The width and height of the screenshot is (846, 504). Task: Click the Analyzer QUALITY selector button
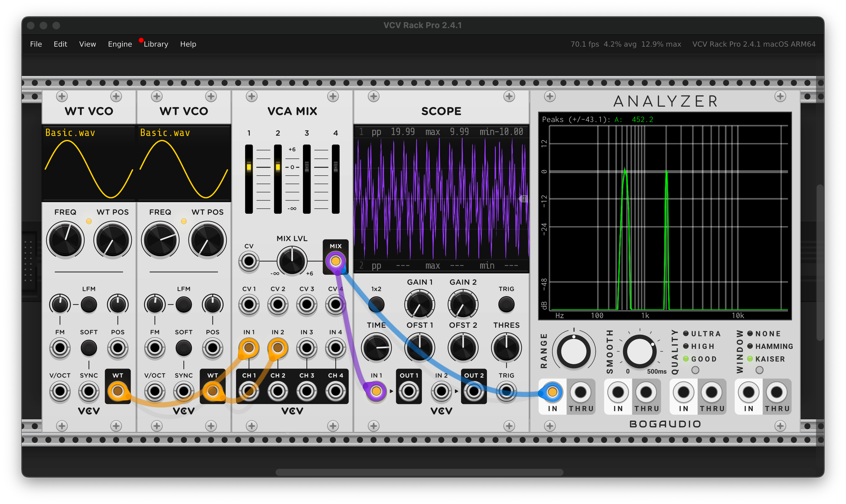tap(695, 370)
